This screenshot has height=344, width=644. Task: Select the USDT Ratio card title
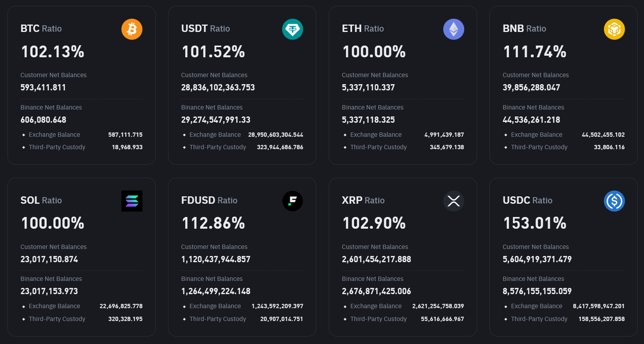click(x=205, y=28)
